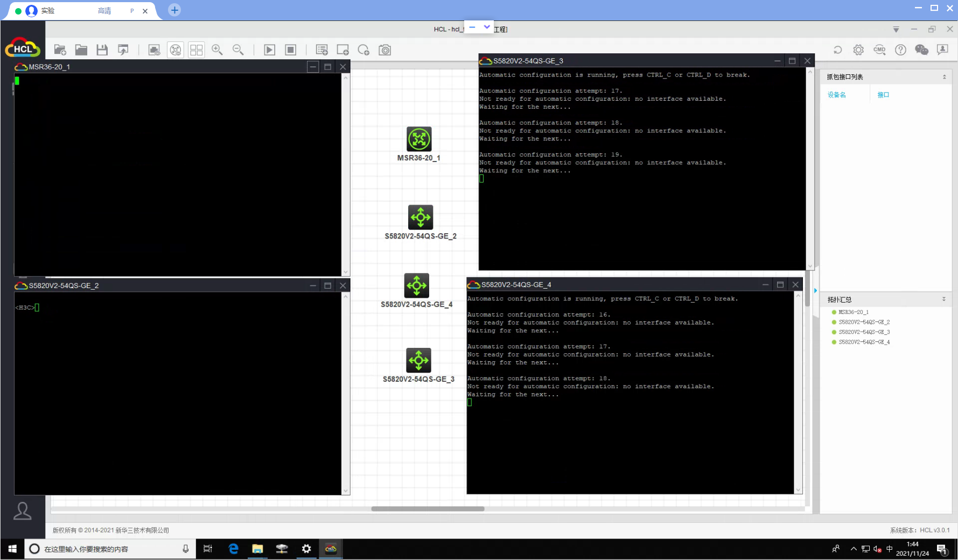Click the HCL cloud logo
This screenshot has width=958, height=560.
point(23,48)
